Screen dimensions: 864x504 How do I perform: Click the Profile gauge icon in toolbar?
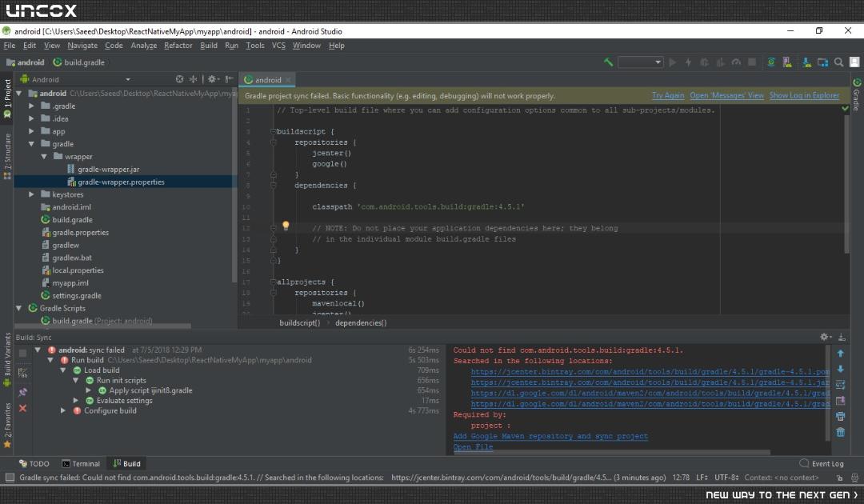tap(736, 62)
